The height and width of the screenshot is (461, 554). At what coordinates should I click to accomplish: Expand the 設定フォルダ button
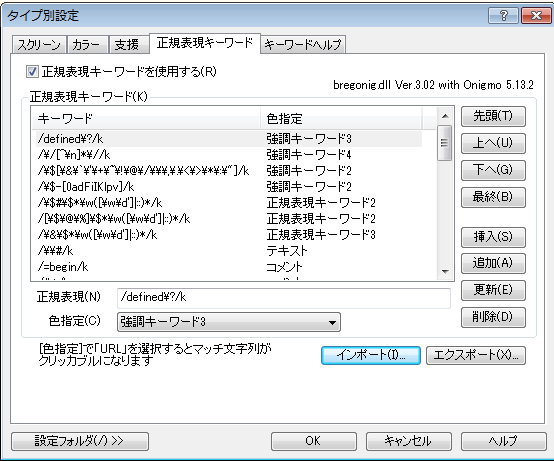click(x=80, y=441)
